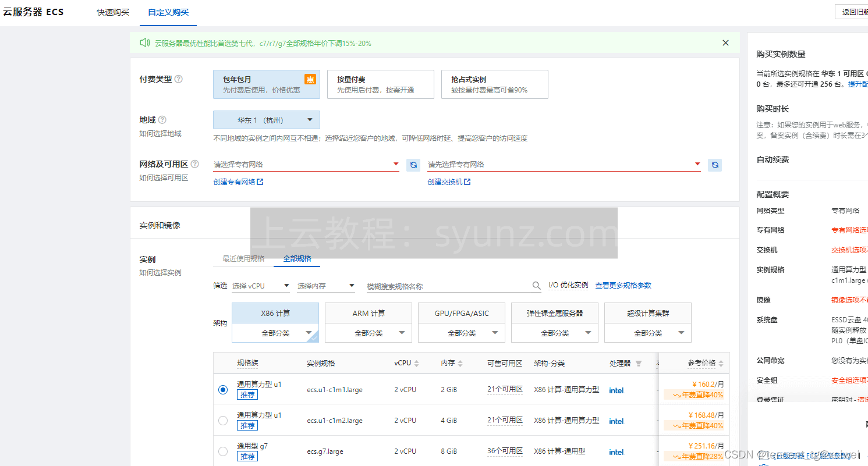
Task: Choose the 抢占式实例 billing type
Action: pyautogui.click(x=495, y=84)
